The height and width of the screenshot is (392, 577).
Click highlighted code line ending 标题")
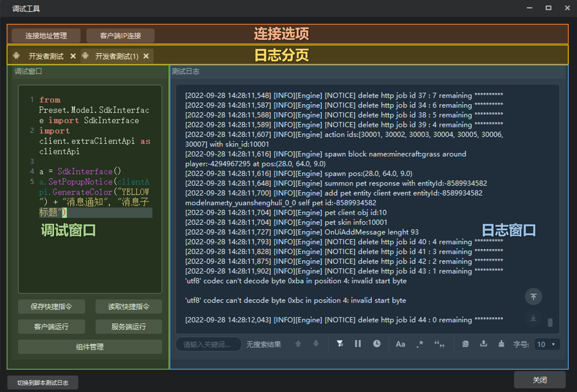(95, 213)
